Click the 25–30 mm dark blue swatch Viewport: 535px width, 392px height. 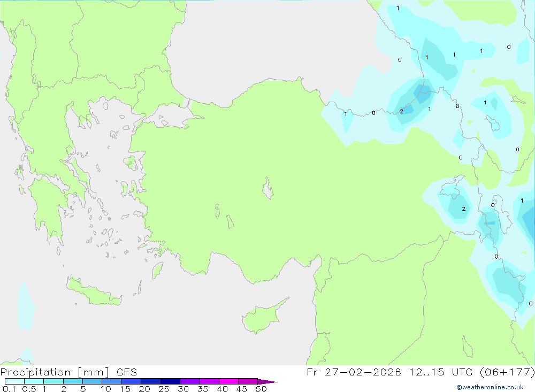click(x=170, y=381)
